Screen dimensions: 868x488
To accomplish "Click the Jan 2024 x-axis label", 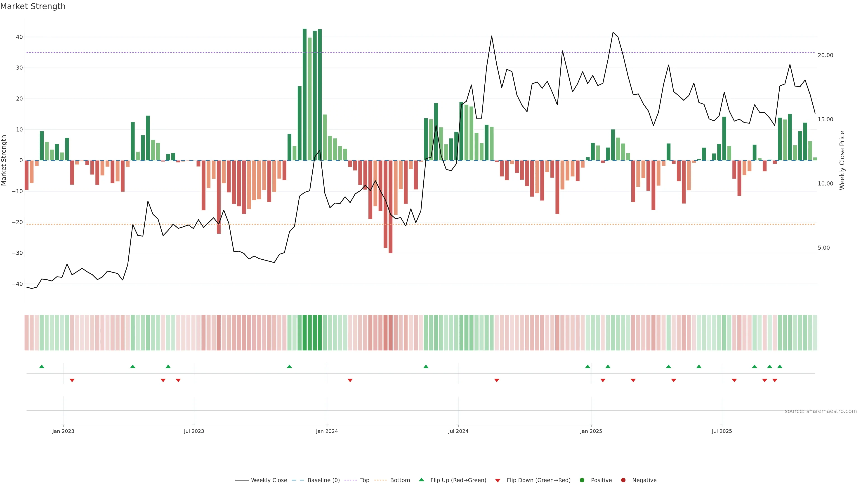I will pos(326,431).
